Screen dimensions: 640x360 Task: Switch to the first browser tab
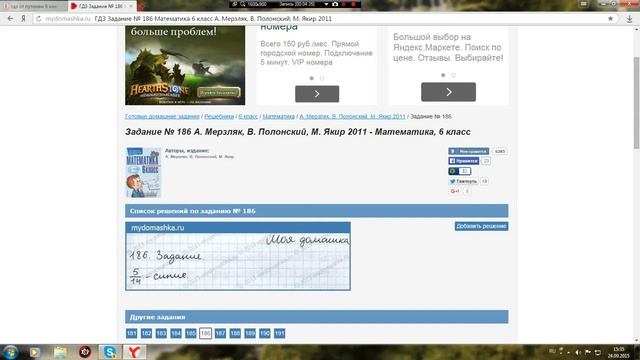coord(33,6)
